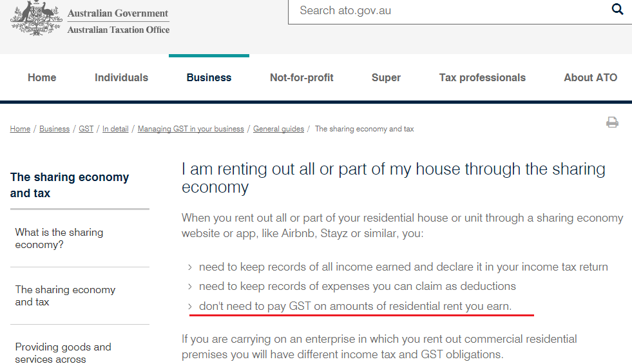Select the Business navigation tab
The image size is (632, 364).
(x=209, y=77)
